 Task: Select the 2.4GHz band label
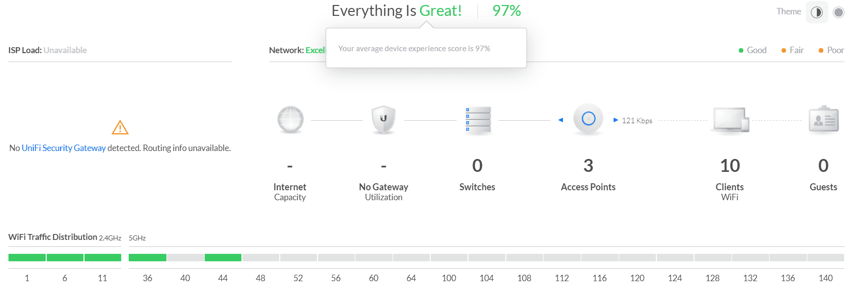[x=110, y=238]
